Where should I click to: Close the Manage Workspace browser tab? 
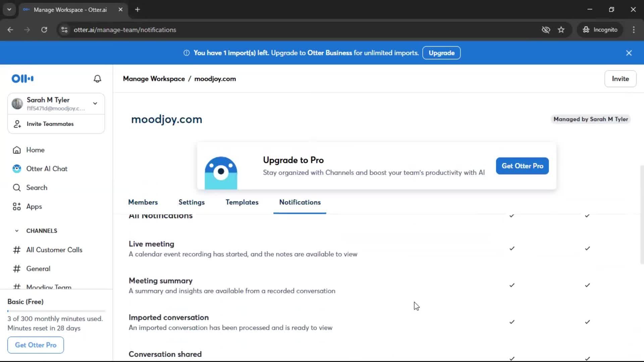[x=120, y=10]
